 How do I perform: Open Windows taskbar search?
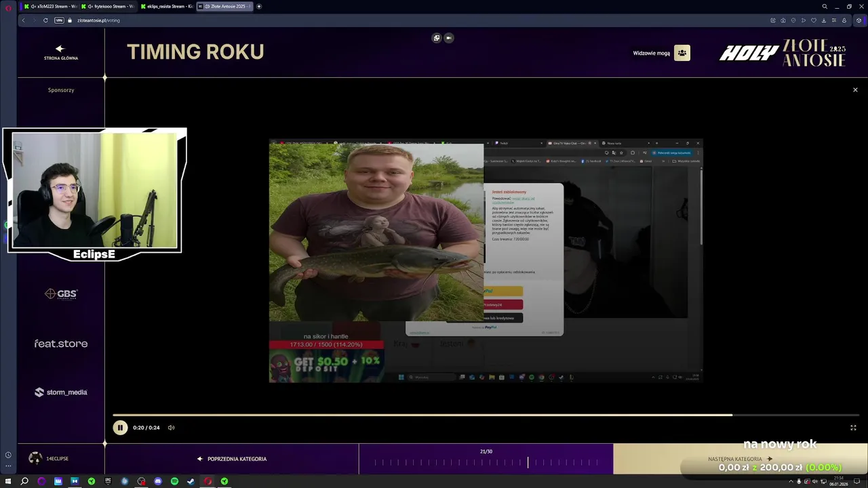(x=24, y=481)
